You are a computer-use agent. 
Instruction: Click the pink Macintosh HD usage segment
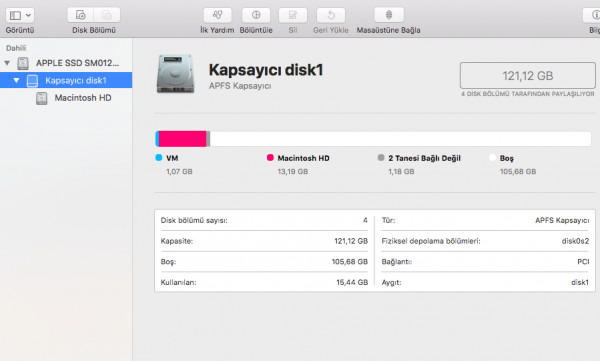(x=183, y=139)
